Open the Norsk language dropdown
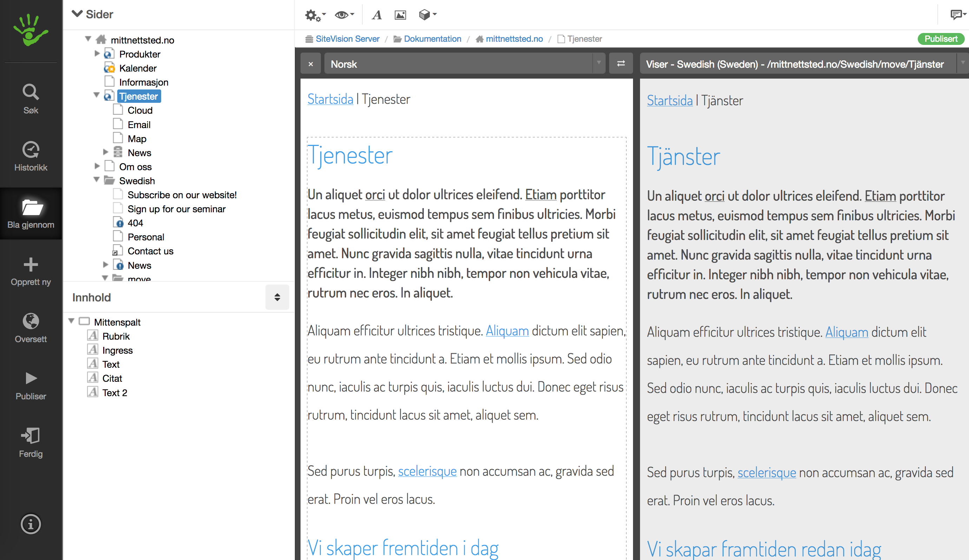Screen dimensions: 969x560 click(465, 64)
